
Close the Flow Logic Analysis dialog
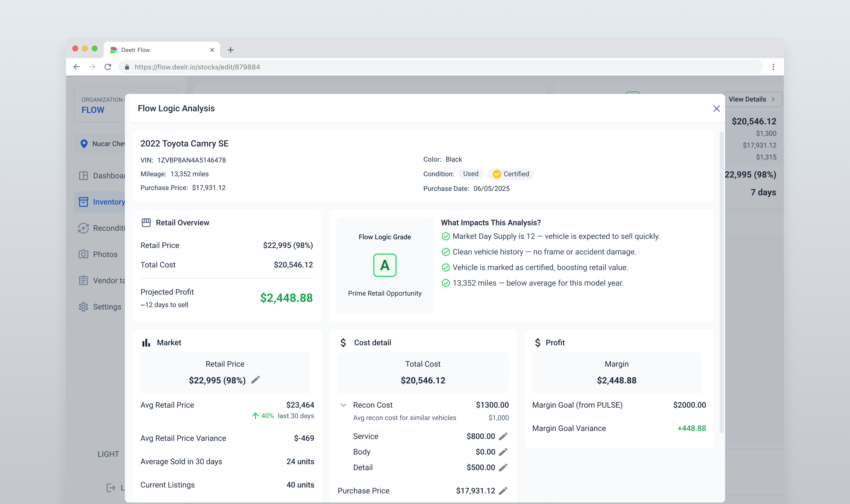[x=716, y=109]
